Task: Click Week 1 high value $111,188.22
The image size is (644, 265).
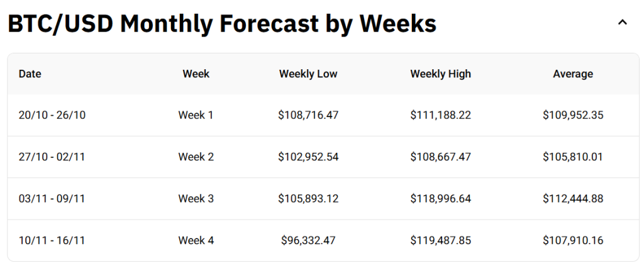Action: pyautogui.click(x=440, y=115)
